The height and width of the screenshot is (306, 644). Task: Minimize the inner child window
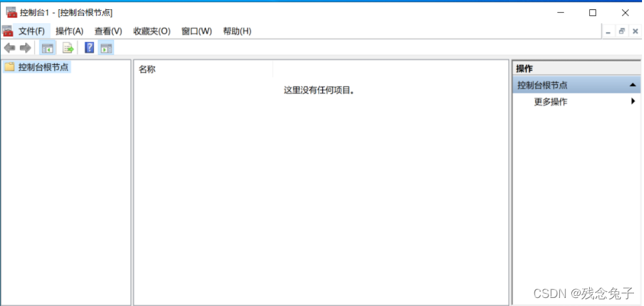coord(608,31)
